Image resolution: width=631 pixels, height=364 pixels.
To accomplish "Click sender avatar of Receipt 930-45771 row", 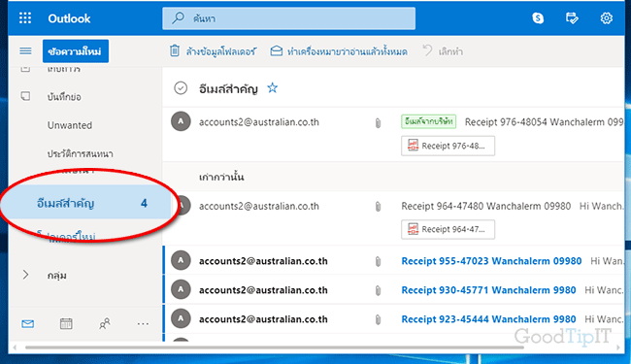I will [x=181, y=289].
